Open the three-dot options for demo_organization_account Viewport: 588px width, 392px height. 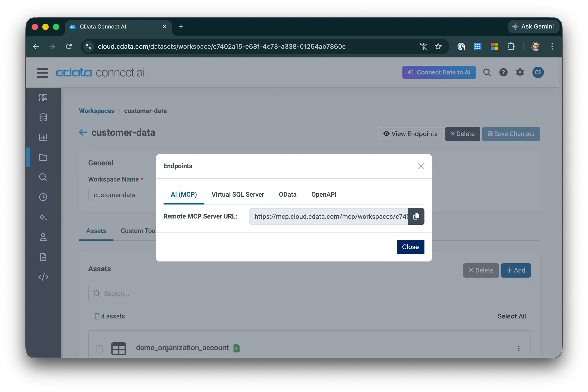pos(519,348)
